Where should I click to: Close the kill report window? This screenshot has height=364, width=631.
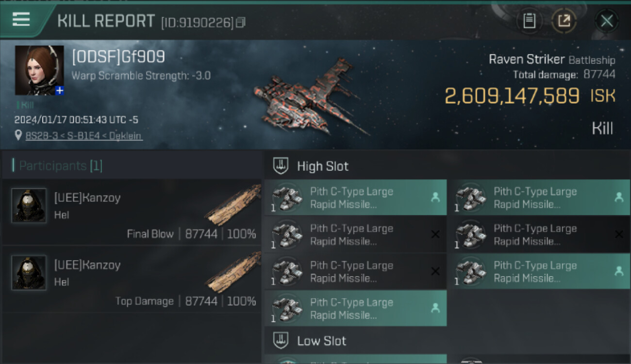[606, 21]
